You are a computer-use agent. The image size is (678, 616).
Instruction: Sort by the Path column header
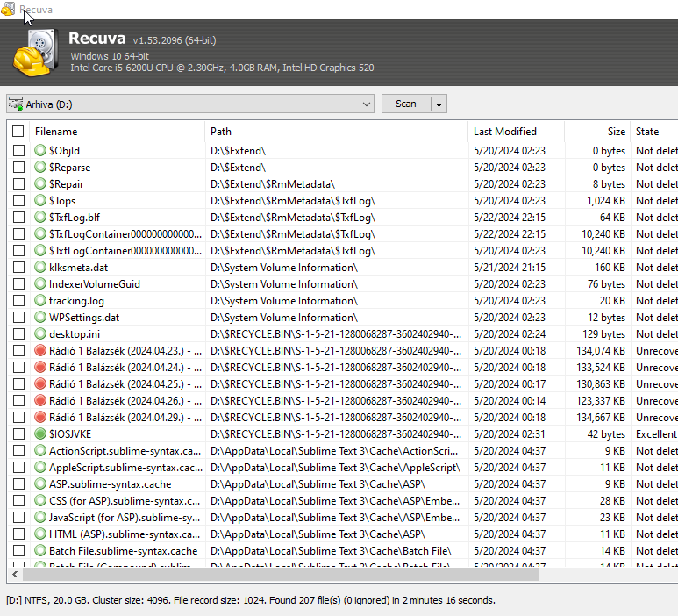pyautogui.click(x=337, y=131)
